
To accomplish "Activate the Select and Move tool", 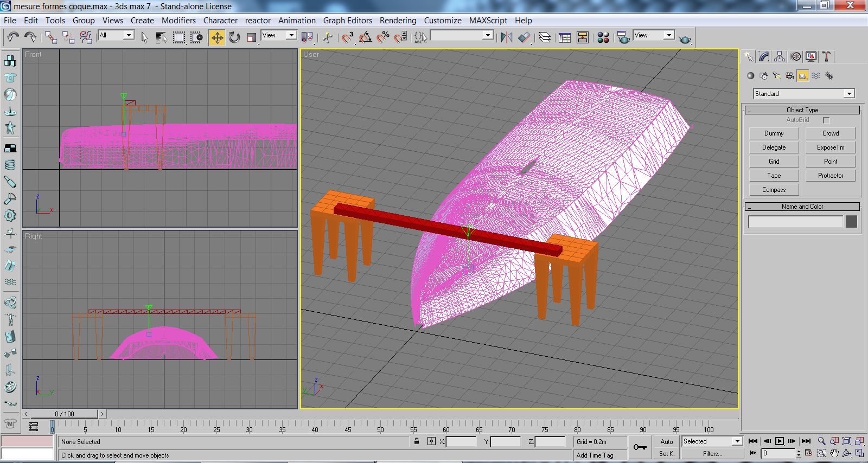I will tap(217, 37).
